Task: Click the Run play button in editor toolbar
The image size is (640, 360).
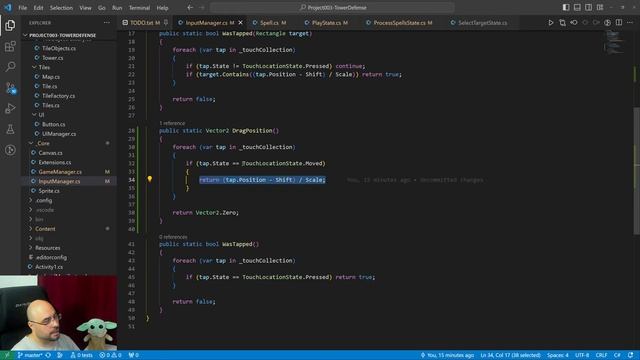Action: click(551, 23)
